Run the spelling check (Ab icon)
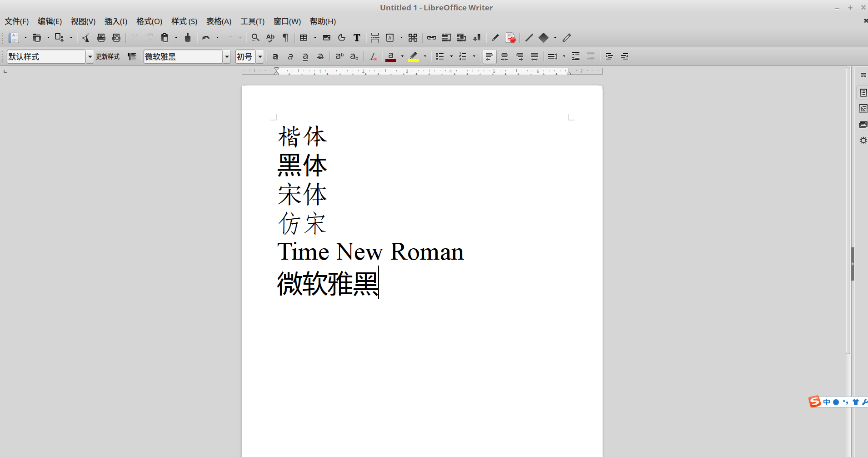 (x=270, y=38)
